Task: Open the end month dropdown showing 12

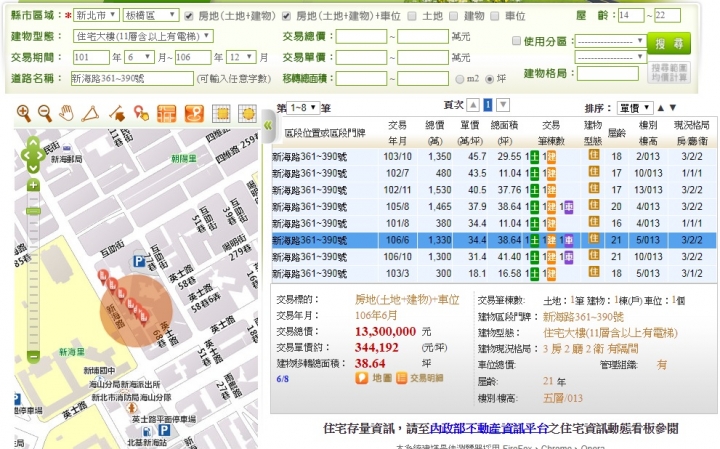Action: pyautogui.click(x=241, y=57)
